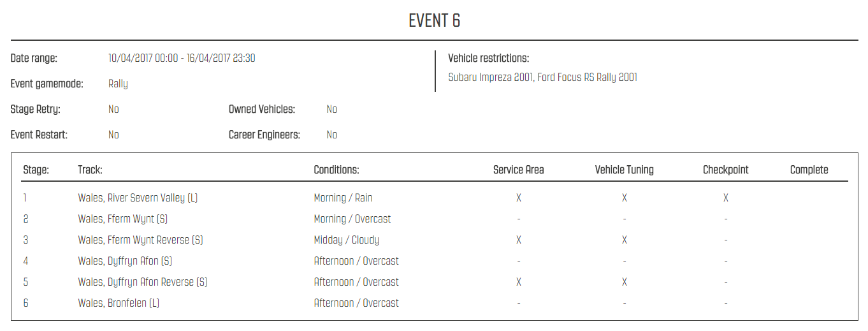The image size is (868, 331).
Task: Click the Vehicle Tuning X for stage 3
Action: [x=625, y=240]
